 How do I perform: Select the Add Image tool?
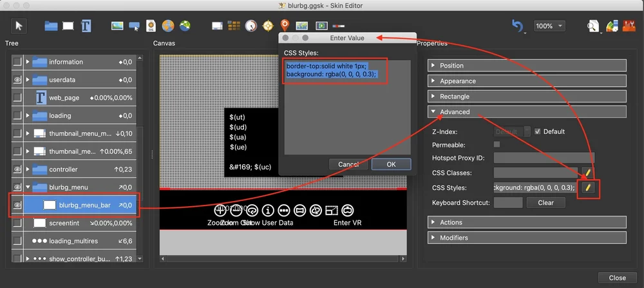coord(117,26)
